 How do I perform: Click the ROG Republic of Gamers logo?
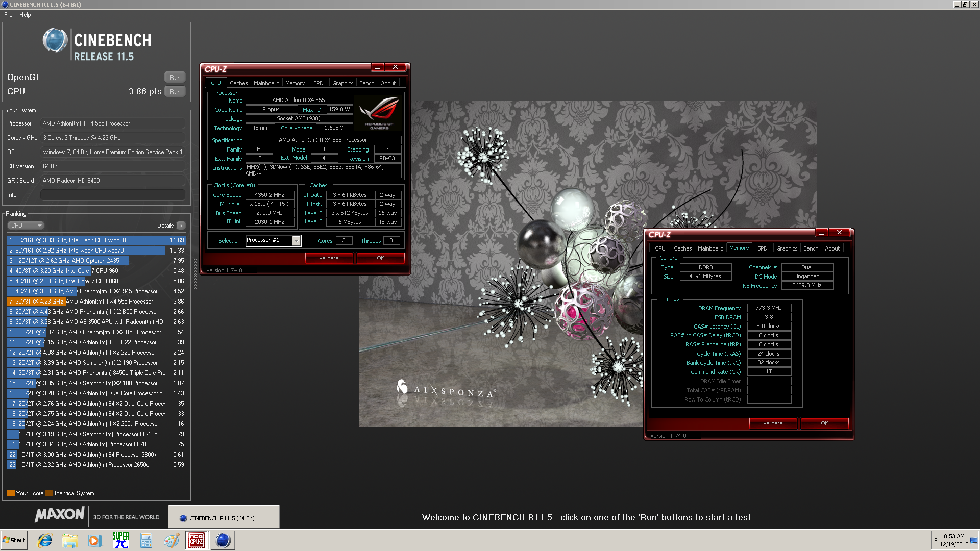coord(379,112)
